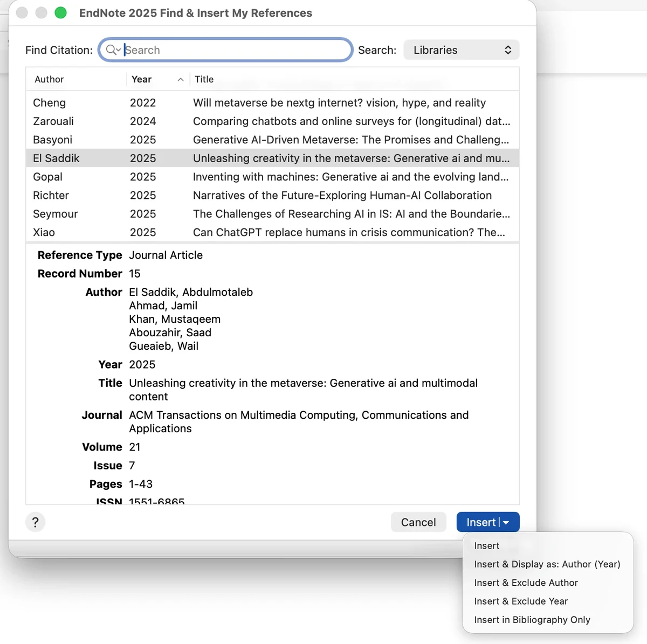This screenshot has width=647, height=644.
Task: Select the El Saddik 2025 reference row
Action: 272,158
